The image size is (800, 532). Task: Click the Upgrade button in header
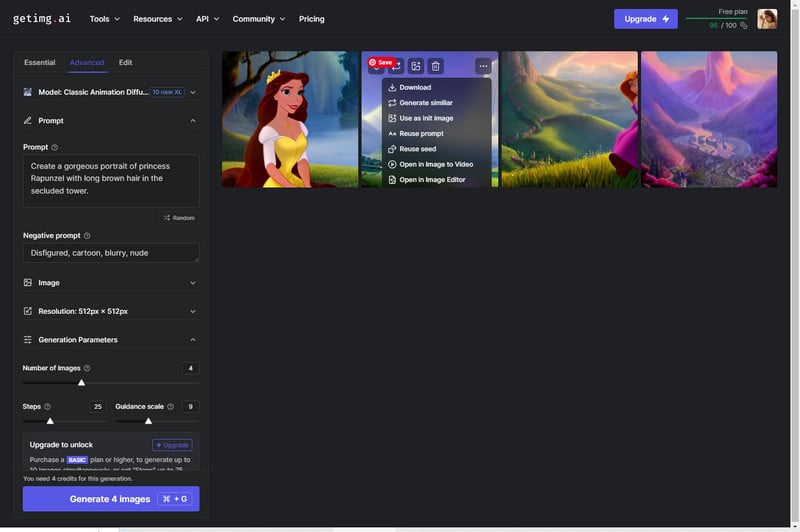pyautogui.click(x=645, y=19)
